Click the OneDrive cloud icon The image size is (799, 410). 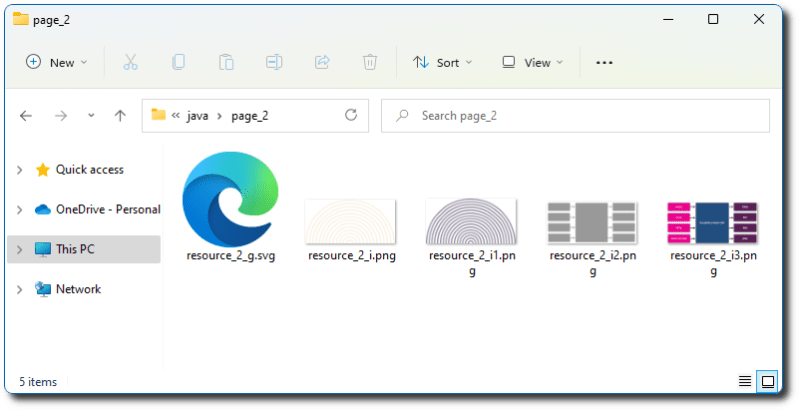(x=43, y=209)
